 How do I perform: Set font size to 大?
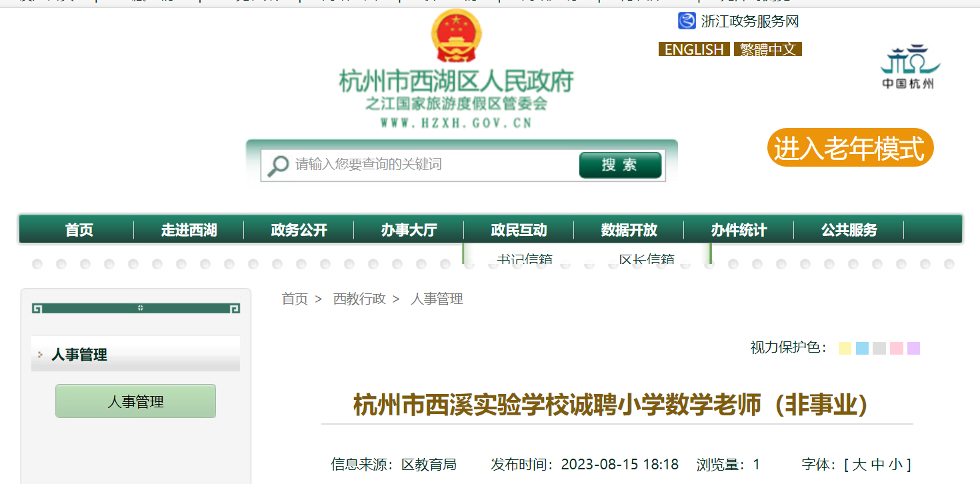coord(859,464)
